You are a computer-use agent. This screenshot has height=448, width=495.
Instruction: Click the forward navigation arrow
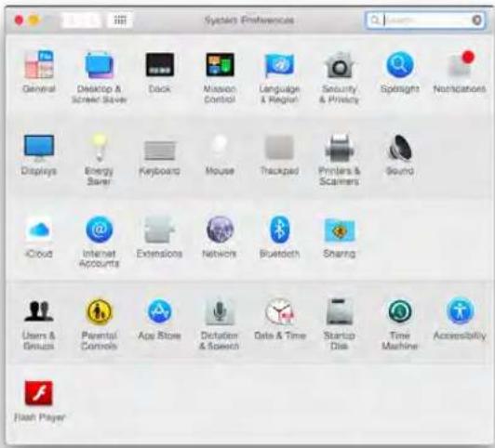click(x=92, y=20)
